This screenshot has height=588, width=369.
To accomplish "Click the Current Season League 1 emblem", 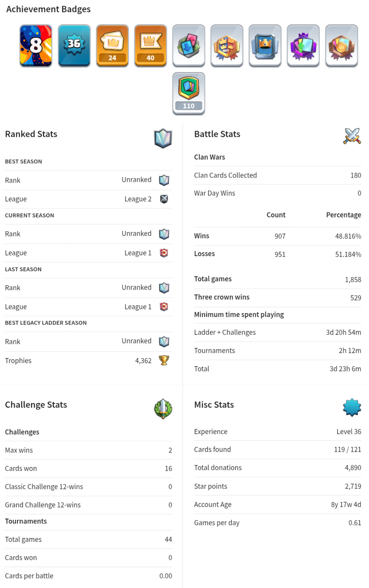I will (164, 253).
